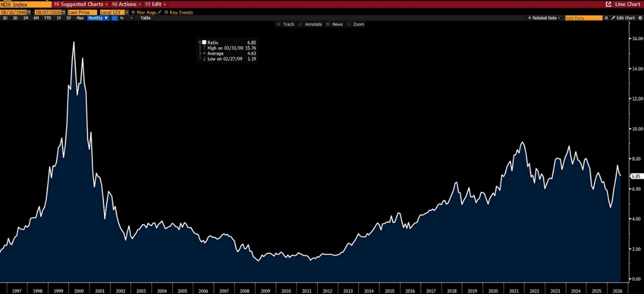Click the 8.00 y-axis label

point(637,159)
